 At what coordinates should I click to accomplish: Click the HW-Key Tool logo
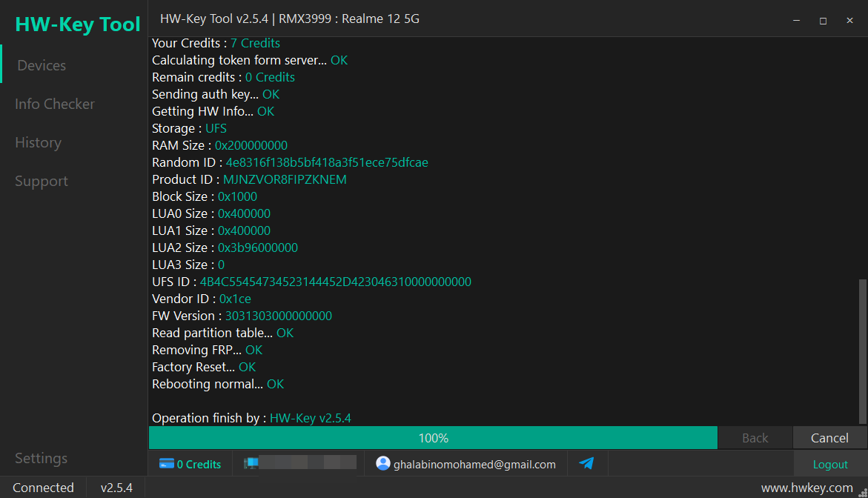(x=78, y=24)
